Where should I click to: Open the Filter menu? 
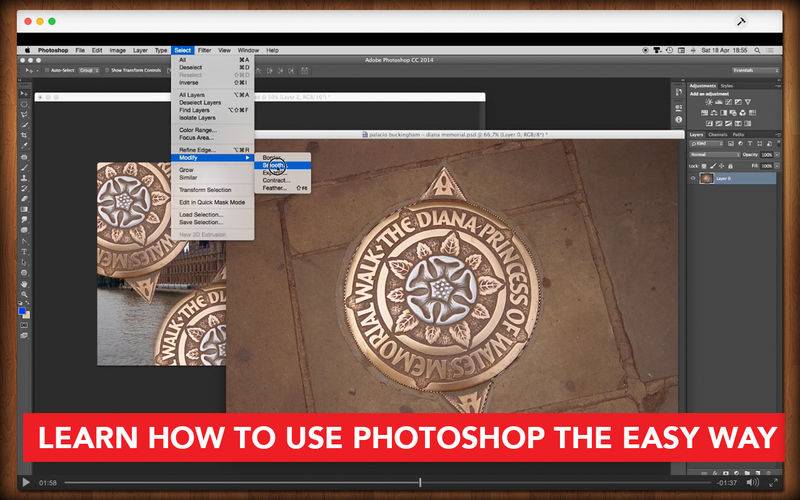click(x=204, y=49)
